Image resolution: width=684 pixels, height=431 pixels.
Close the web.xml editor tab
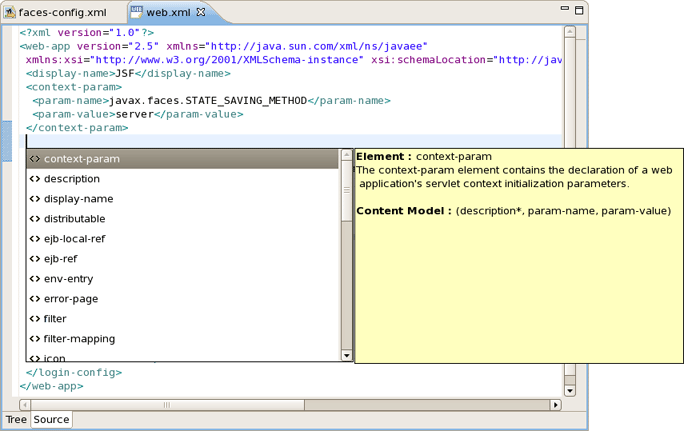point(200,13)
